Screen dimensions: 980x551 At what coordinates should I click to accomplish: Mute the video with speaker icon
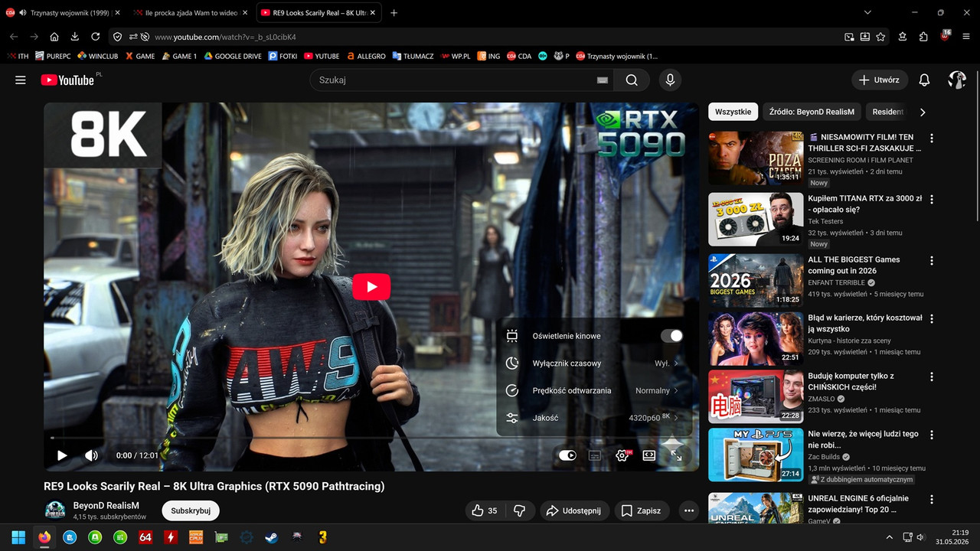click(x=91, y=455)
